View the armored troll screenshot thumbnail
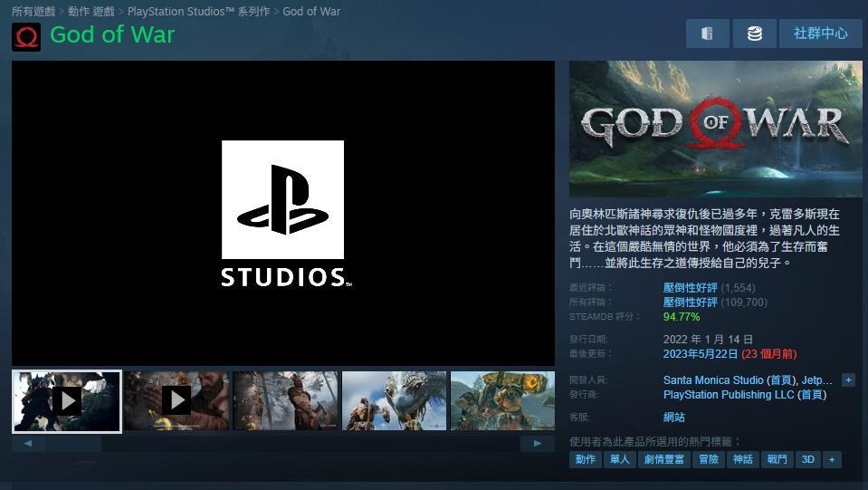Image resolution: width=868 pixels, height=490 pixels. tap(502, 401)
